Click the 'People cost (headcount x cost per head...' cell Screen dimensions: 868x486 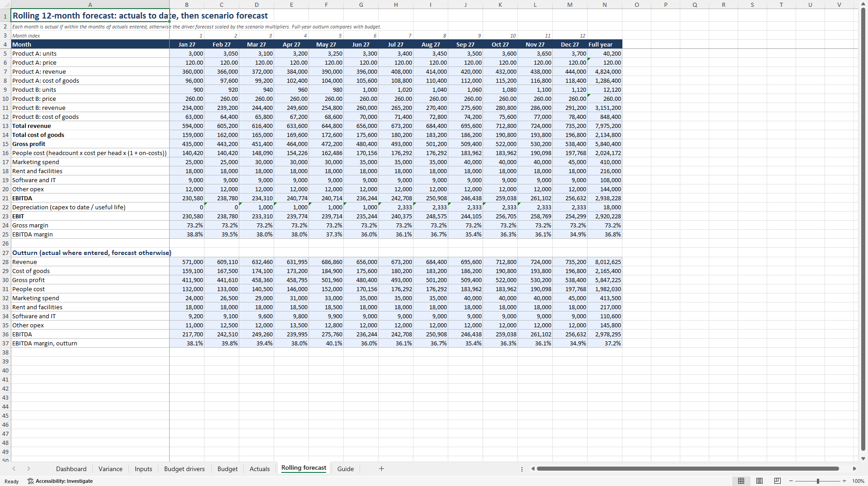point(90,153)
